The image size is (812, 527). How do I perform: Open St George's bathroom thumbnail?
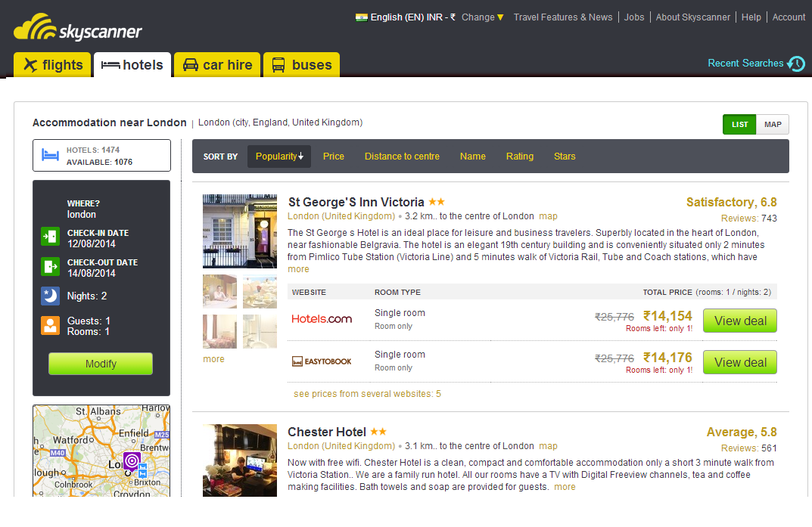tap(260, 331)
